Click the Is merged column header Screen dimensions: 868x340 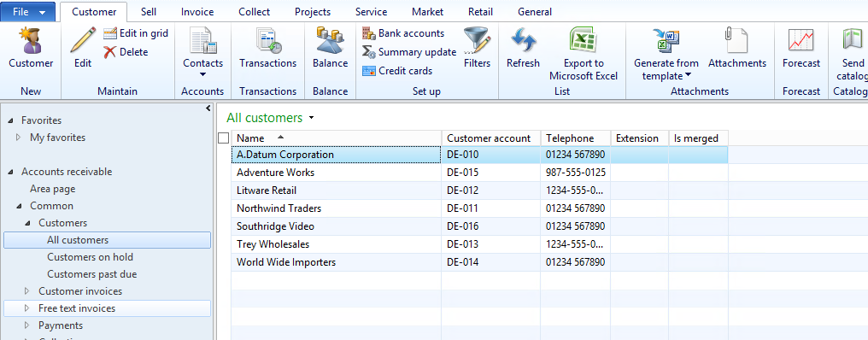pyautogui.click(x=698, y=138)
